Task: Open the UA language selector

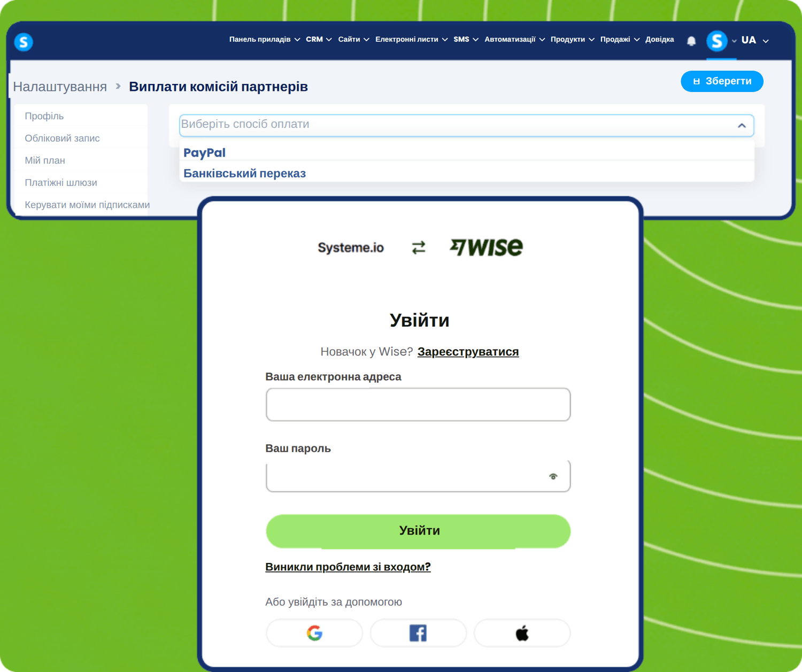Action: (x=755, y=40)
